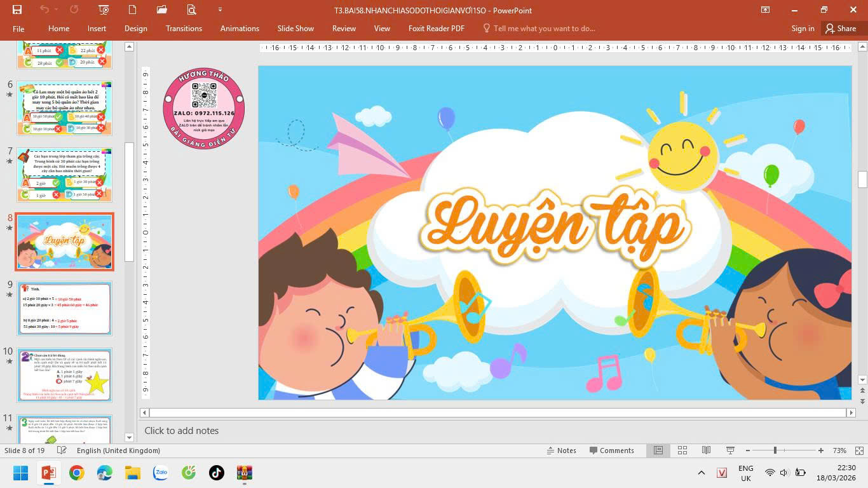Viewport: 868px width, 488px height.
Task: Click the Open file folder icon
Action: 162,10
